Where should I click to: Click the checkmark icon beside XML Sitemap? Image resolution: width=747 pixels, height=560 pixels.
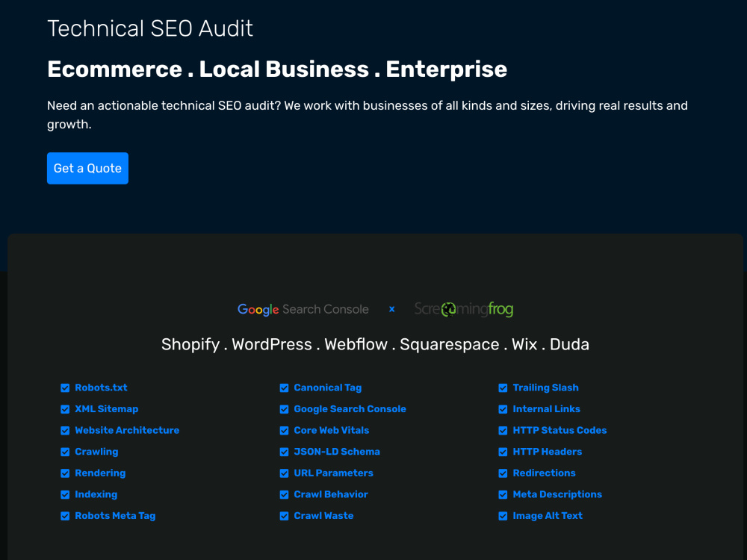[65, 409]
